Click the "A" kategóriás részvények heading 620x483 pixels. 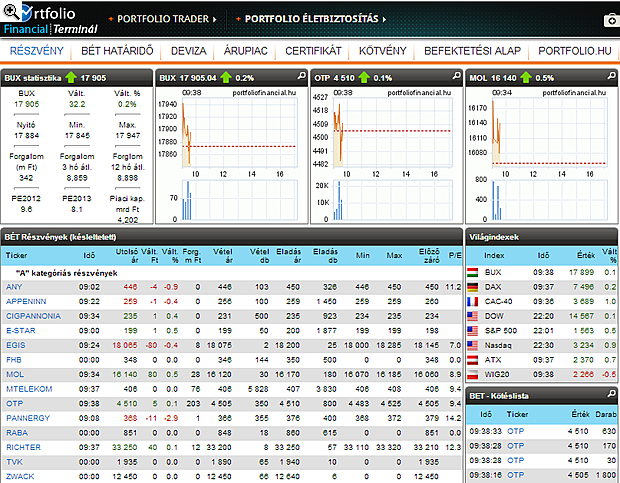click(x=66, y=274)
